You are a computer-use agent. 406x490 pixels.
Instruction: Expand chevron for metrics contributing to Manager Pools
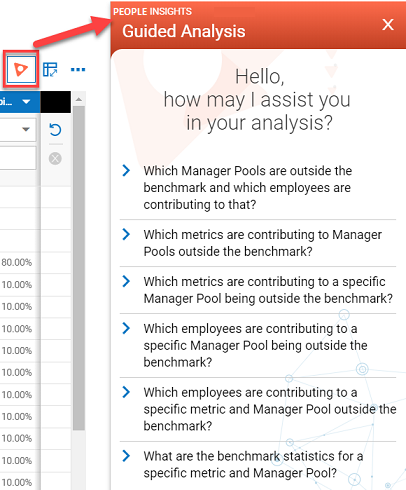tap(126, 234)
